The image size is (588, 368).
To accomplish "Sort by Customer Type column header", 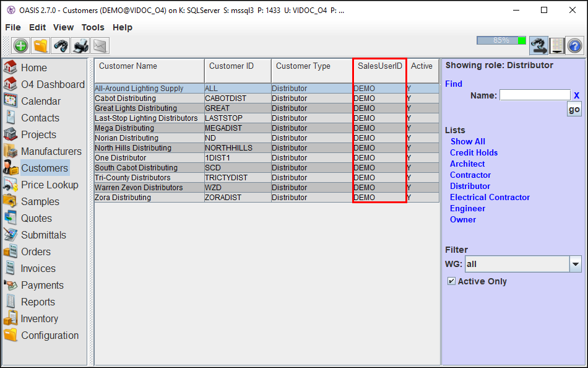I will [x=311, y=71].
